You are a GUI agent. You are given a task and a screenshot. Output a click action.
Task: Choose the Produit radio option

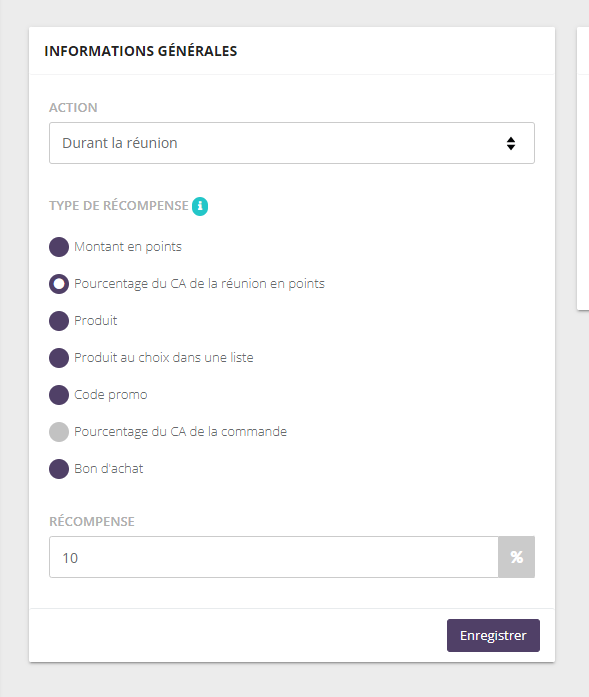click(59, 321)
